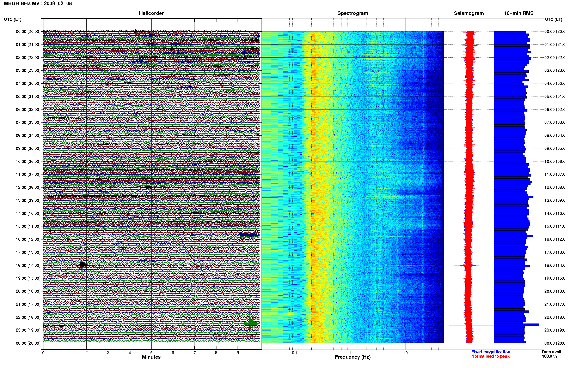
Task: Click the left '03:00 (23:00)' time label
Action: pyautogui.click(x=28, y=70)
